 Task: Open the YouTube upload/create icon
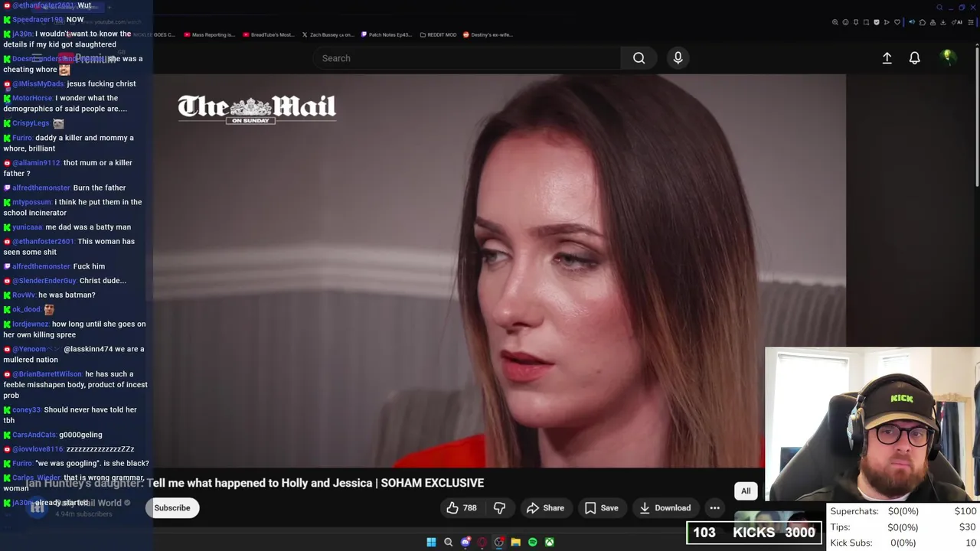(887, 58)
